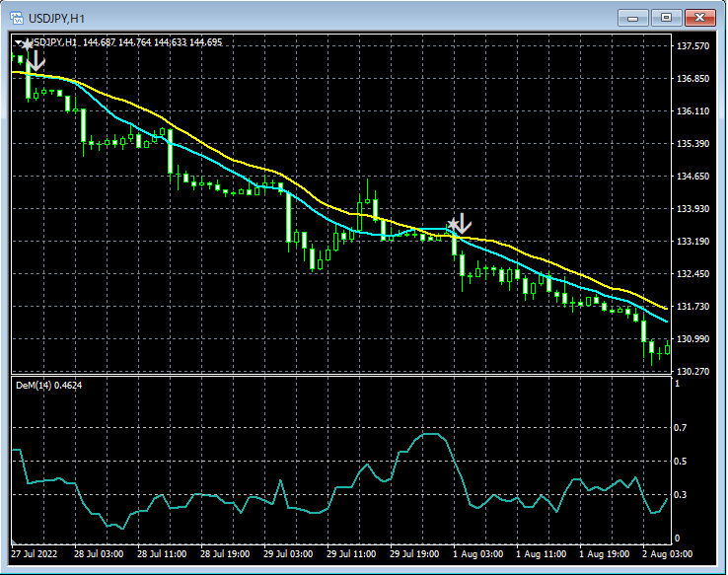Click the 27 Jul 2022 time label
The width and height of the screenshot is (728, 575).
[x=34, y=554]
